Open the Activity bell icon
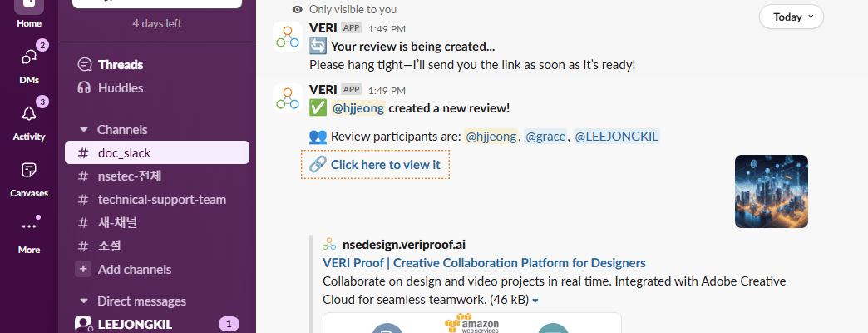Screen dimensions: 868x333 [x=29, y=114]
